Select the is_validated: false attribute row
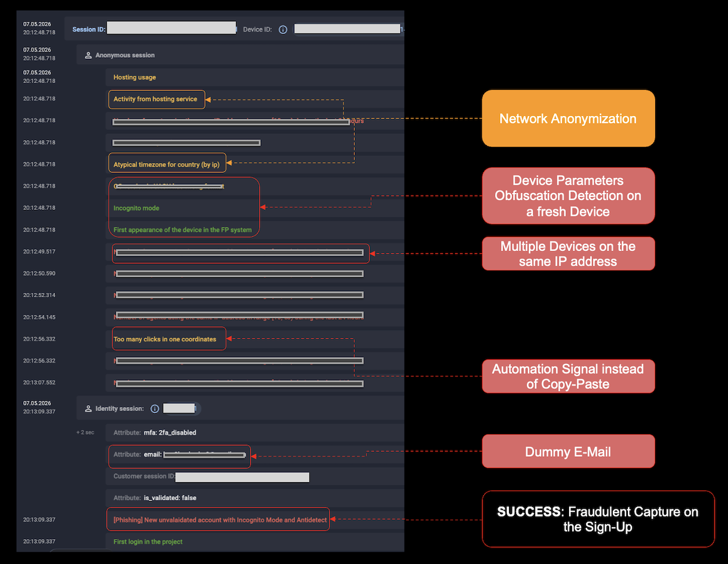728x564 pixels. pos(255,498)
